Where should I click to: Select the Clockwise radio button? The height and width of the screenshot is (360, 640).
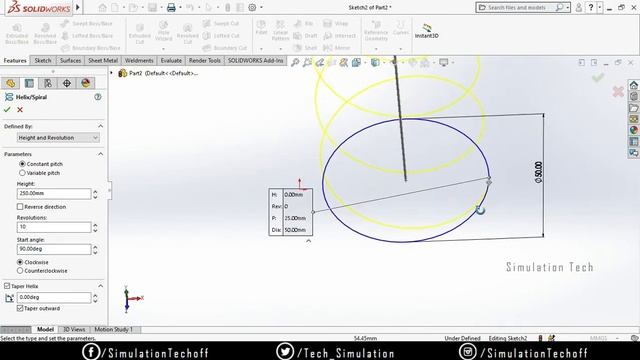(20, 262)
